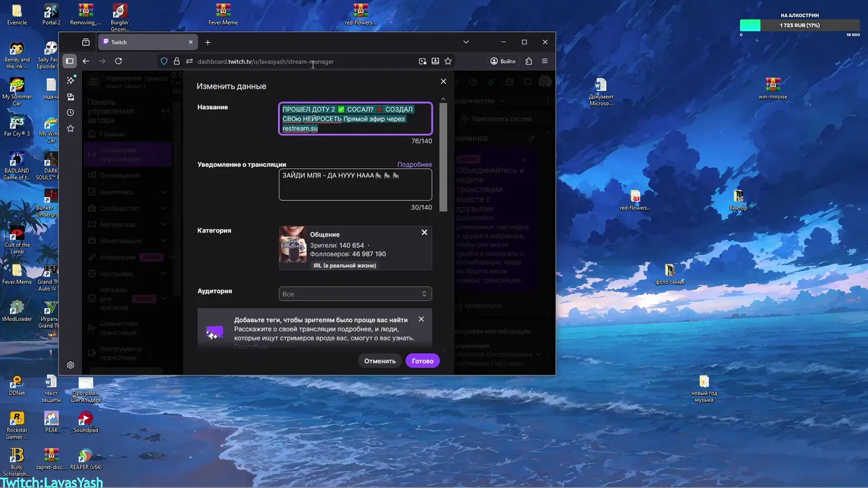
Task: Select the IRL (в реальной жизни) tag
Action: pos(344,266)
